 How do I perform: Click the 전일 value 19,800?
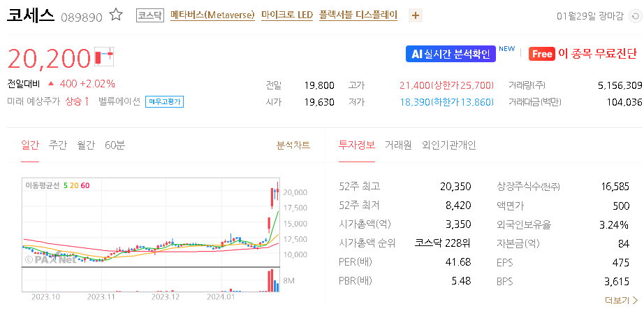319,85
